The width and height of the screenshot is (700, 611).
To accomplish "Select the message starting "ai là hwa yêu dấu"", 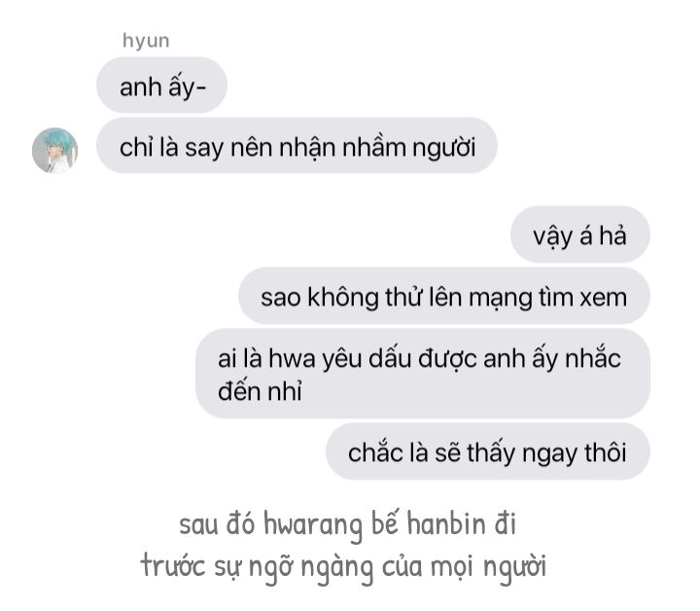I will [x=423, y=374].
